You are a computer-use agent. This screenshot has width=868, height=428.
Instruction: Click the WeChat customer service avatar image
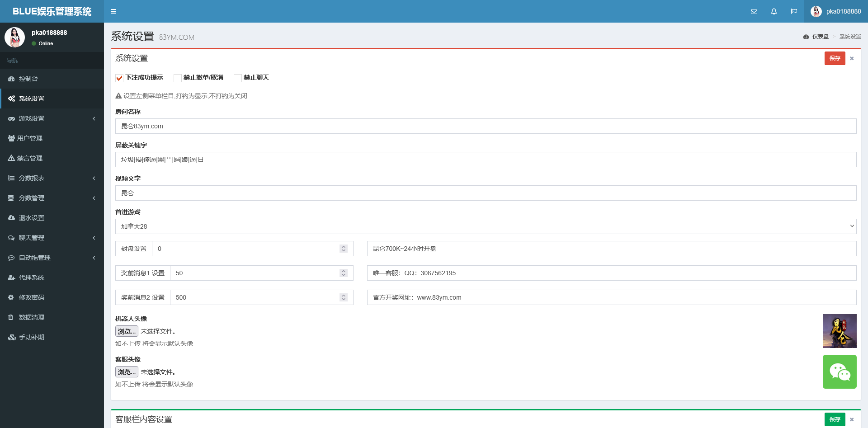pyautogui.click(x=840, y=372)
